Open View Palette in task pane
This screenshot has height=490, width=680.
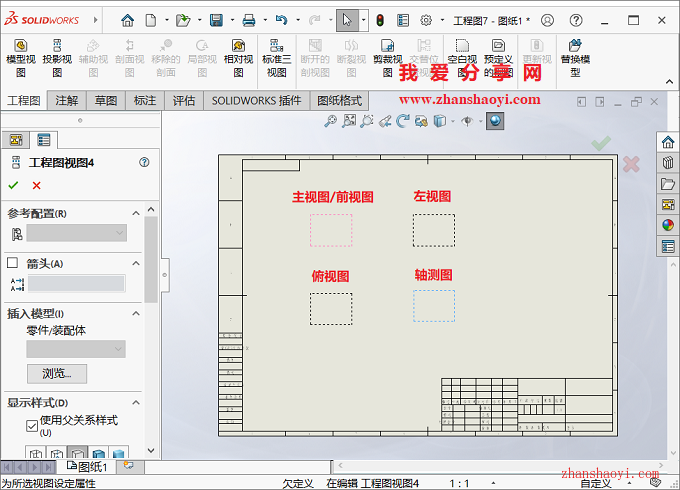tap(668, 204)
